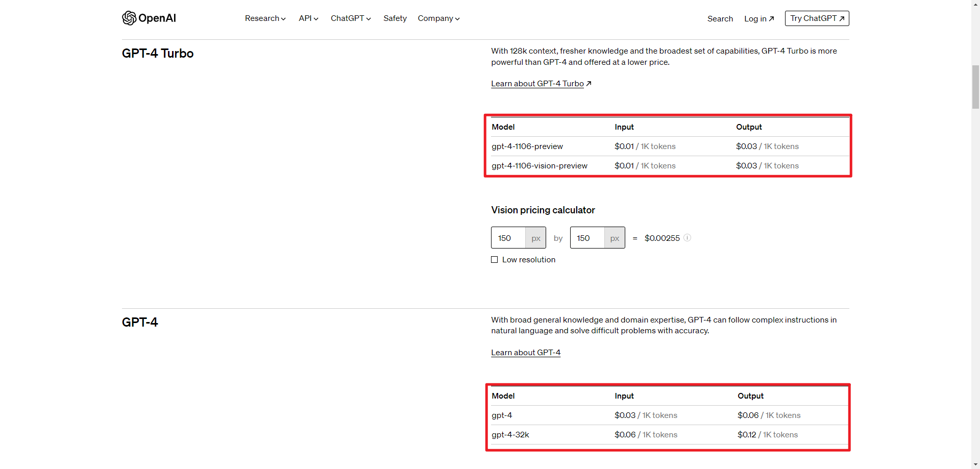Expand the API menu
980x469 pixels.
click(309, 18)
